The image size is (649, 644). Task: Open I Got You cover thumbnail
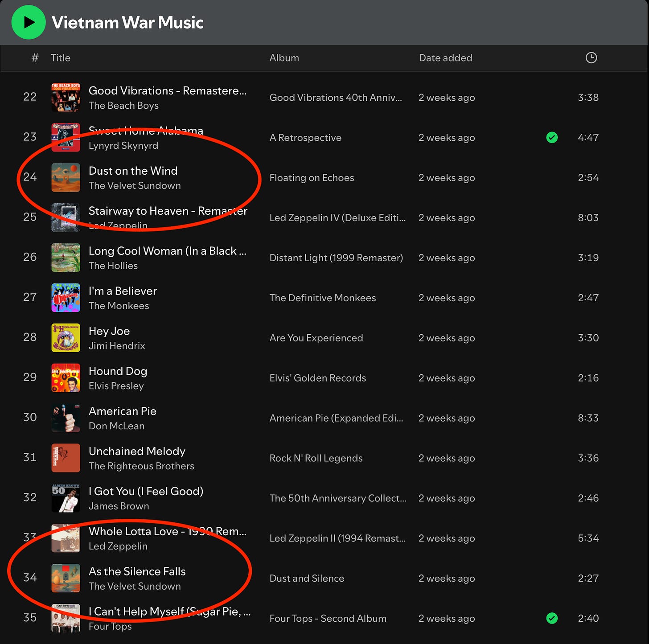point(66,498)
